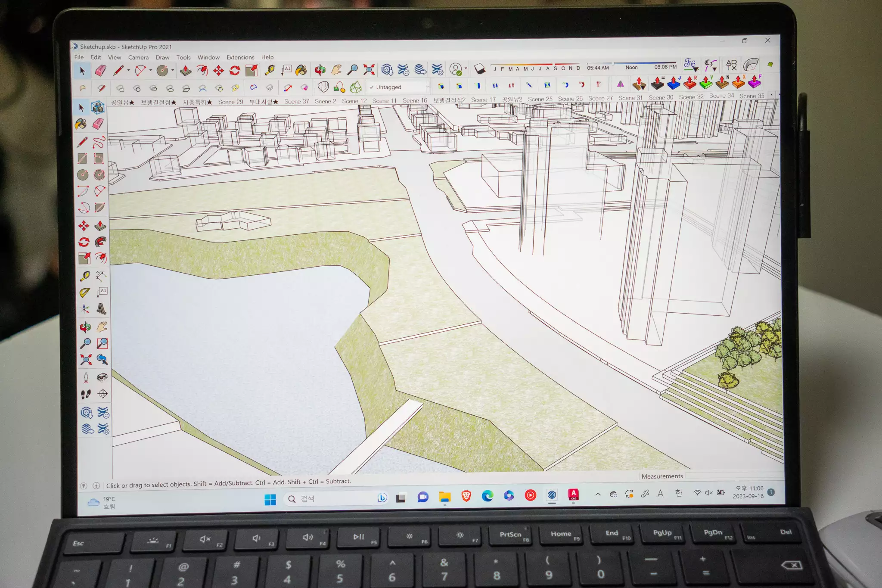The image size is (882, 588).
Task: Switch to the Scene 29 tab
Action: click(230, 102)
